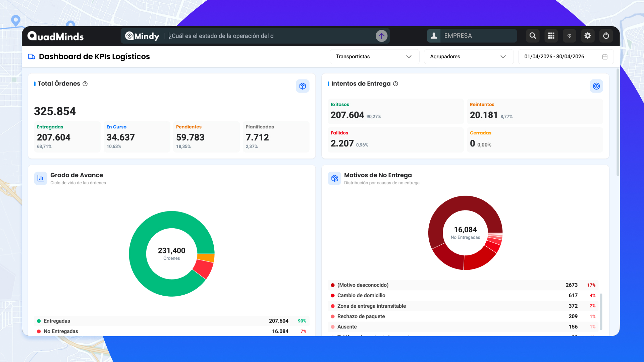Select the Cambio de domicilio legend row

463,296
